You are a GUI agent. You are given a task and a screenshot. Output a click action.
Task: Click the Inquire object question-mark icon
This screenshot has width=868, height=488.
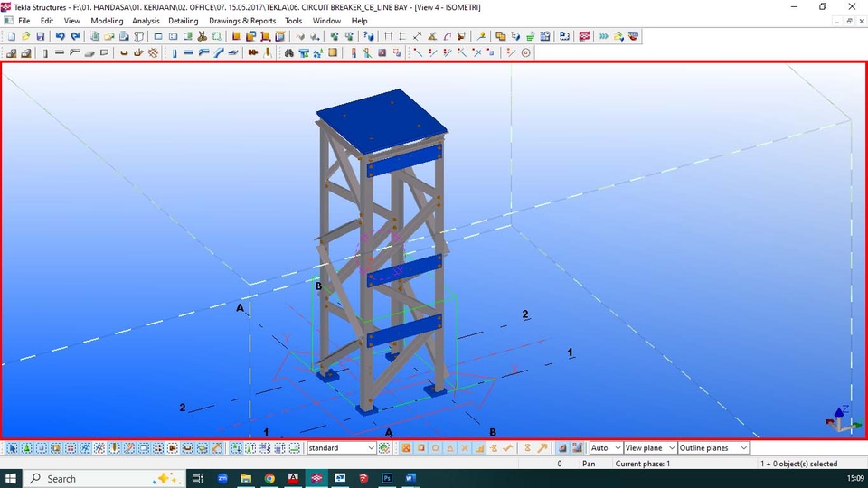coord(368,36)
